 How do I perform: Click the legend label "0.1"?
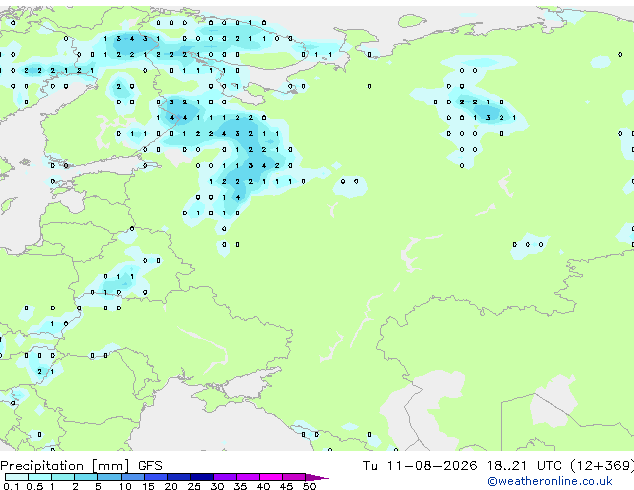pos(11,486)
